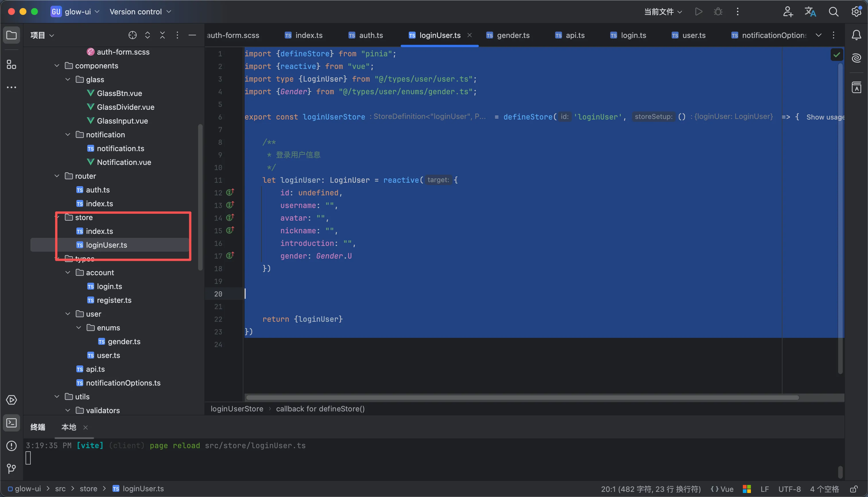Toggle the read-only lock icon in status bar
Image resolution: width=868 pixels, height=497 pixels.
pos(854,489)
